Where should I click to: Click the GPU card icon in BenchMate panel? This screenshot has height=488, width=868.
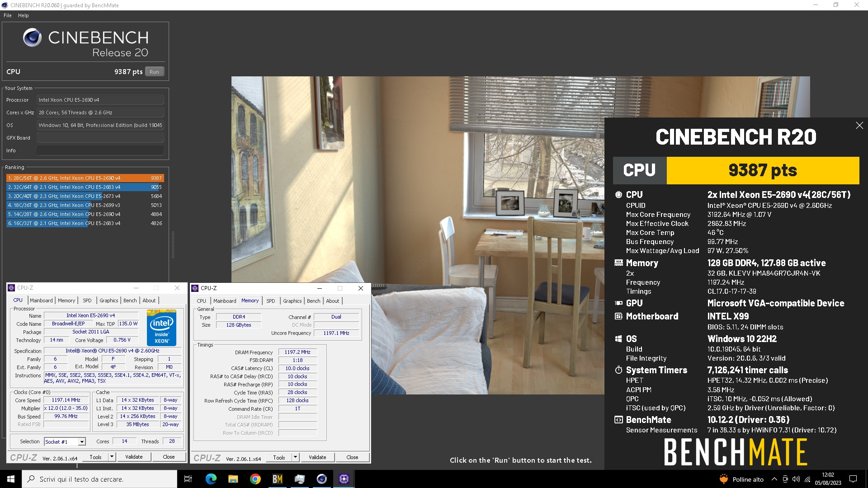(618, 303)
